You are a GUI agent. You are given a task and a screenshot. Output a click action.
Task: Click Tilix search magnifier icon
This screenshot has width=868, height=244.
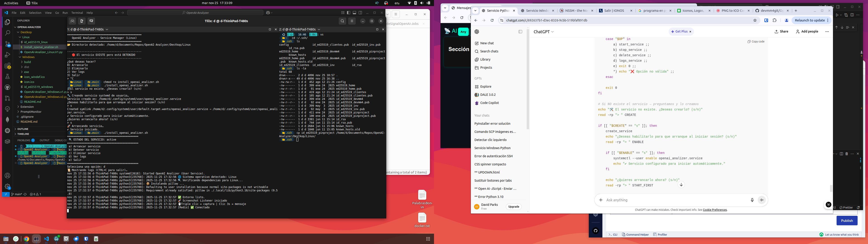click(342, 21)
